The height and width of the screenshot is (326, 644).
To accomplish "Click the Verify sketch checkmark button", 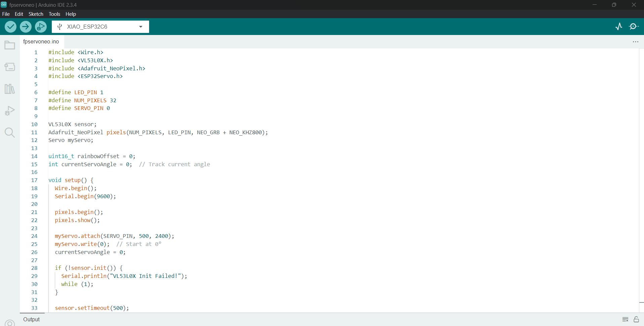I will click(10, 27).
